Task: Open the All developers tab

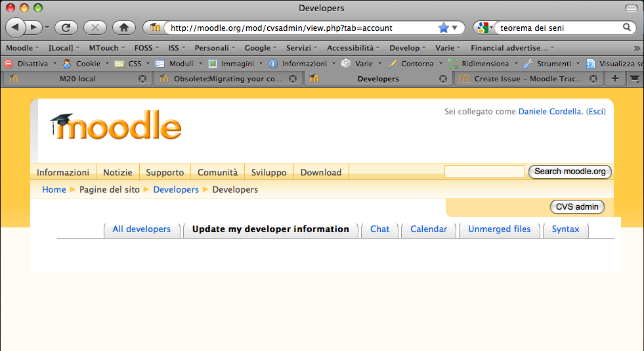Action: pyautogui.click(x=141, y=229)
